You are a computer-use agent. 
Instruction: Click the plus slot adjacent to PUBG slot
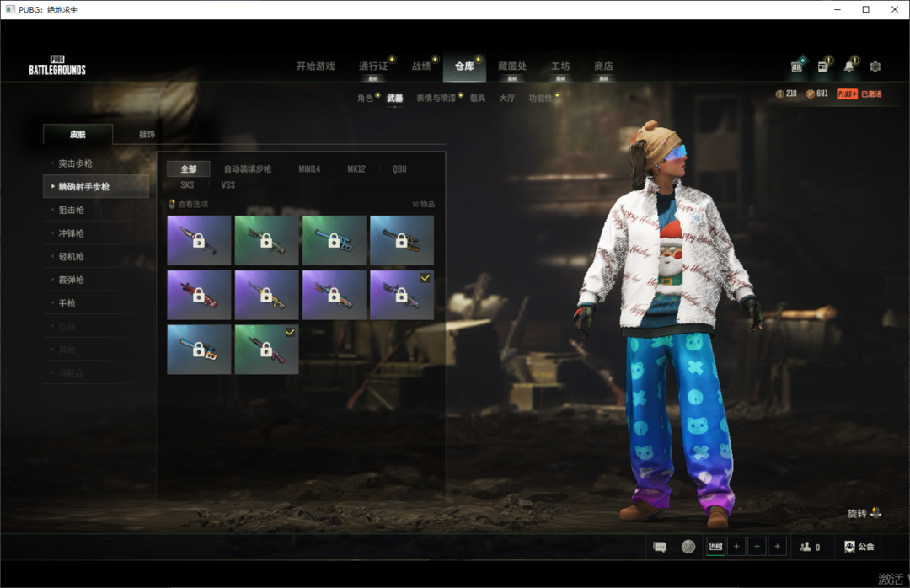(x=736, y=546)
